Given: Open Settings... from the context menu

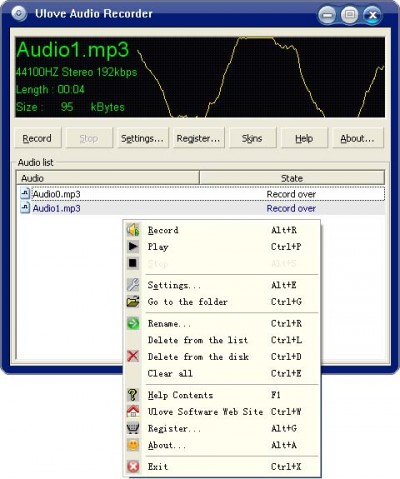Looking at the screenshot, I should [222, 285].
